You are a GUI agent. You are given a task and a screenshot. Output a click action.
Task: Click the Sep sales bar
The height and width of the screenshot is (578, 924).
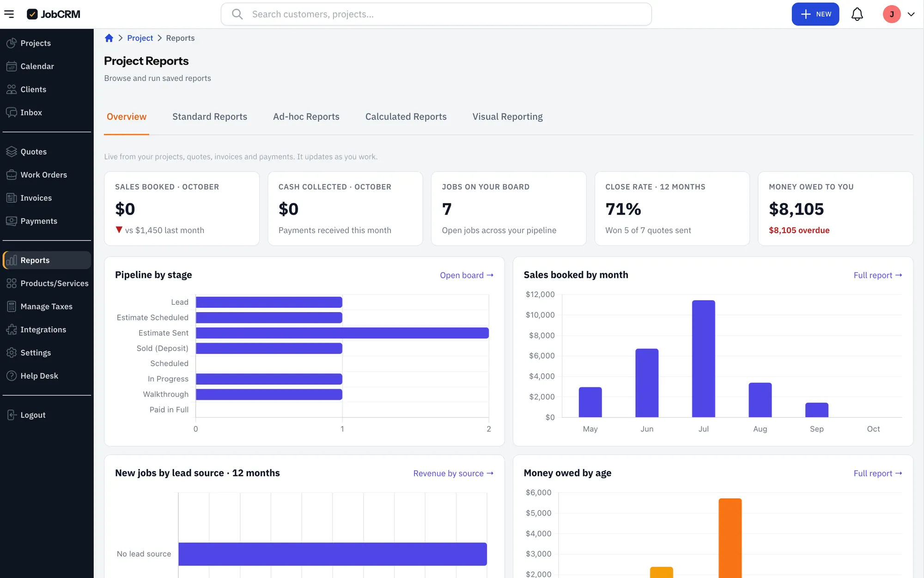(x=816, y=410)
